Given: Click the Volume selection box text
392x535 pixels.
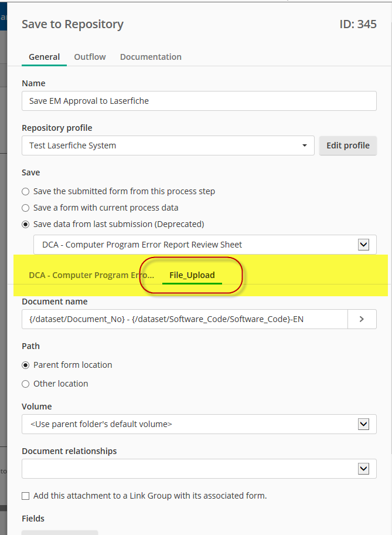Looking at the screenshot, I should pos(101,424).
